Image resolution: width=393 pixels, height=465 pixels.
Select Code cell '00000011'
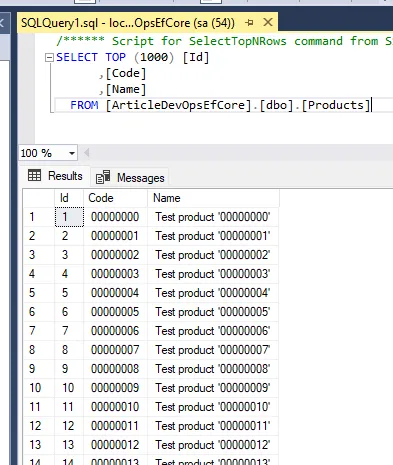[x=115, y=426]
